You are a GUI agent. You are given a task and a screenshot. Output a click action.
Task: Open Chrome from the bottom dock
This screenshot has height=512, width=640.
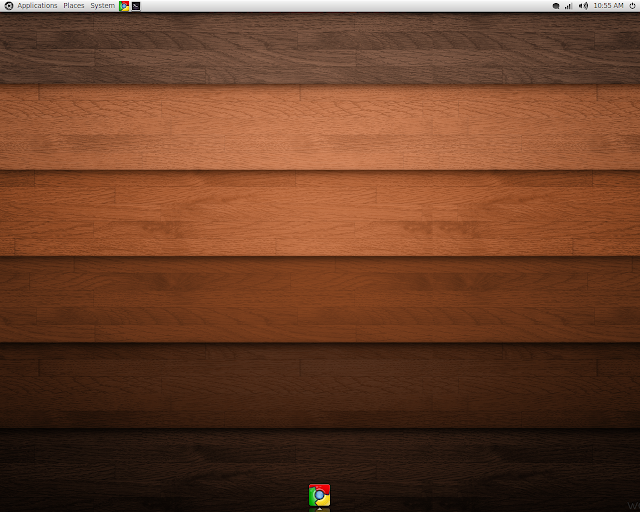[x=319, y=494]
